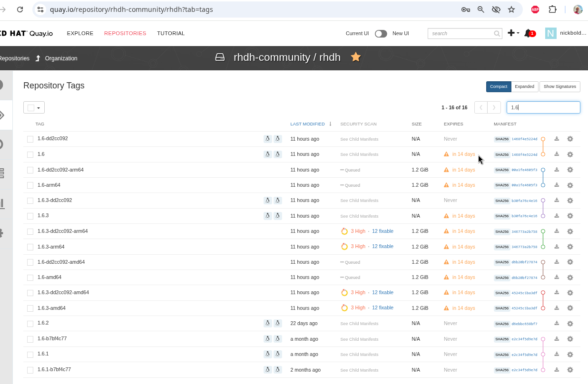Tick the checkbox for tag 1.6-amd64
Viewport: 588px width, 384px height.
pyautogui.click(x=30, y=277)
